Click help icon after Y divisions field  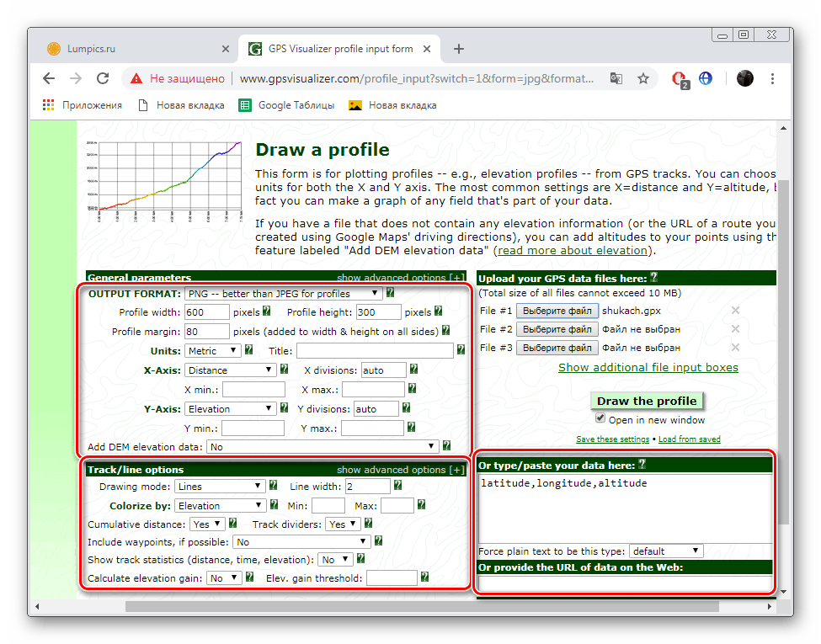click(407, 407)
